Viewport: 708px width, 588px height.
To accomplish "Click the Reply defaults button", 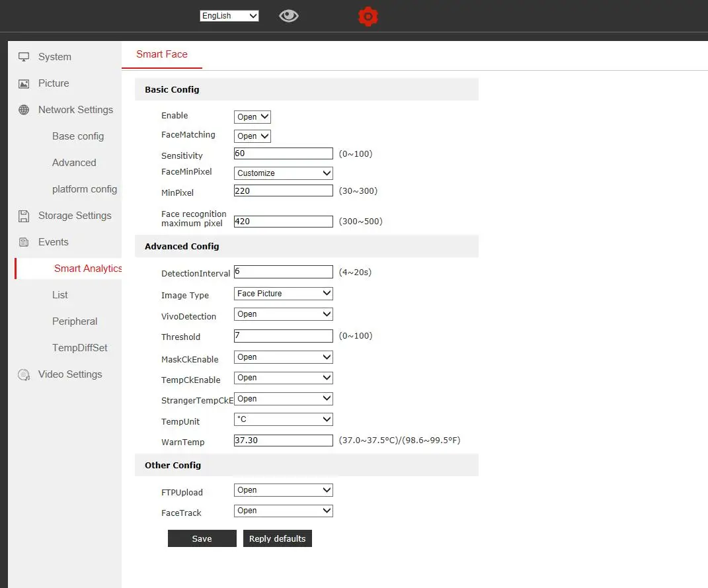I will (x=277, y=538).
